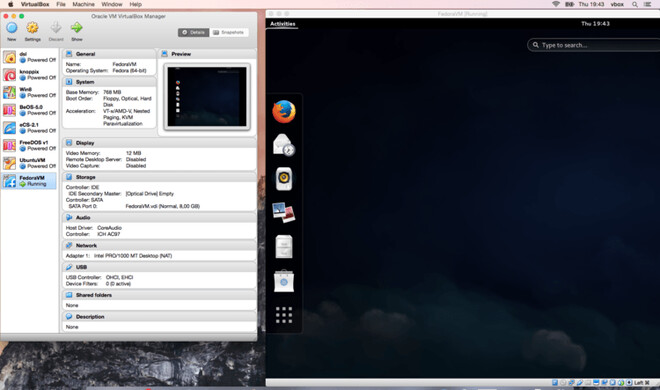Click the Audio section speaker icon
This screenshot has width=660, height=390.
point(69,218)
